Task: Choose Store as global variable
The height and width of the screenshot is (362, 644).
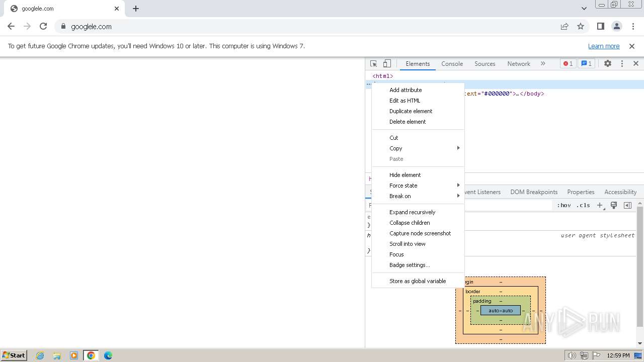Action: tap(418, 281)
